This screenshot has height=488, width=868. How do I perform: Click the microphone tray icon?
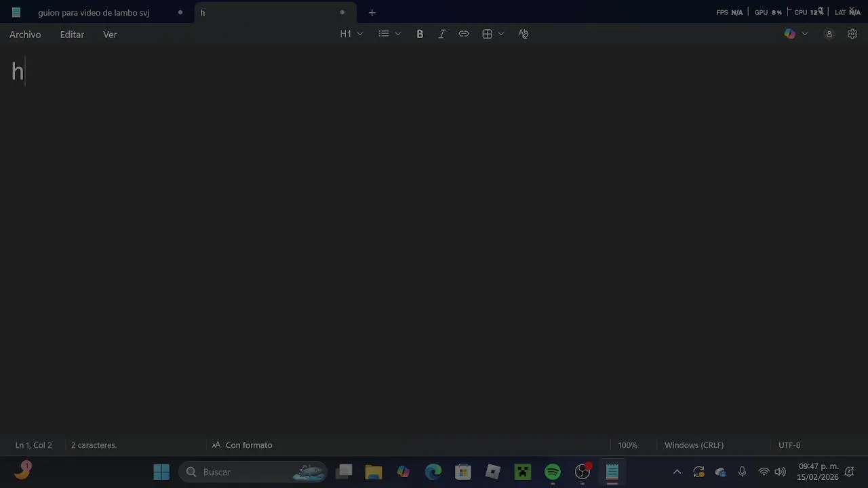742,472
